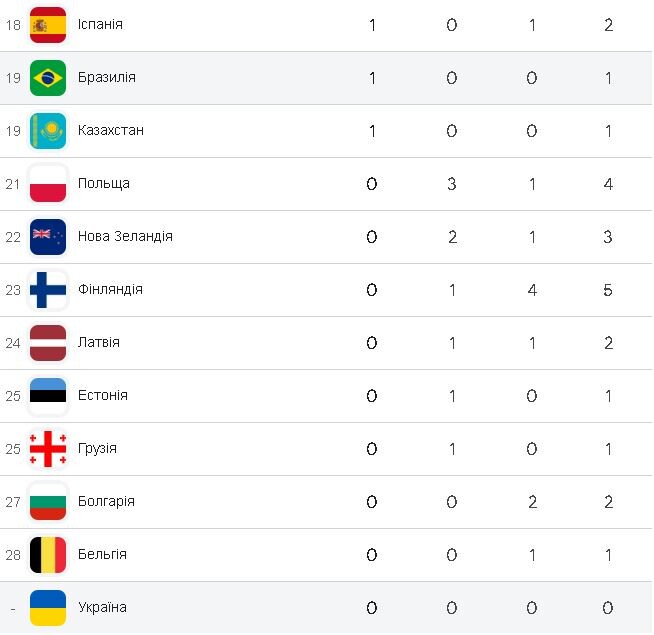Click the Georgia flag icon

(48, 449)
